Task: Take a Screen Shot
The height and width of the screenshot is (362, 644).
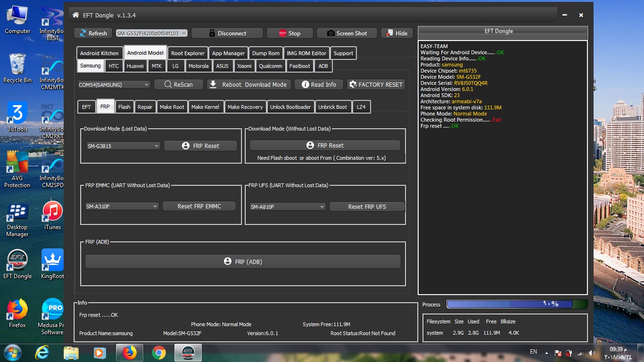Action: [x=347, y=33]
